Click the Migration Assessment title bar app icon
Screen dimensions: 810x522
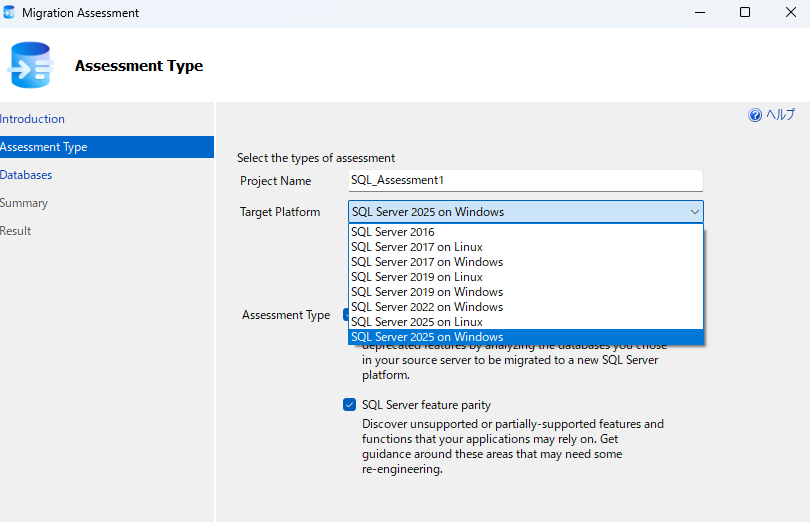[10, 13]
